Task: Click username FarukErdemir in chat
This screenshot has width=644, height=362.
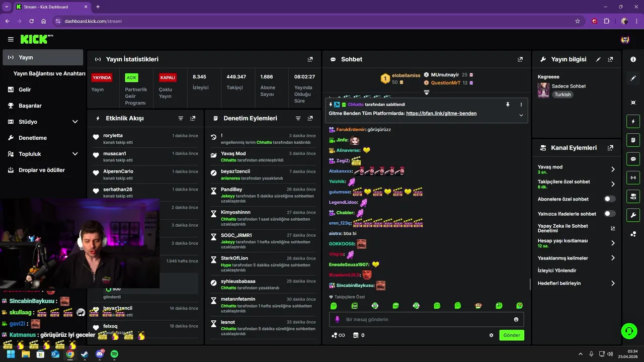Action: pos(351,129)
